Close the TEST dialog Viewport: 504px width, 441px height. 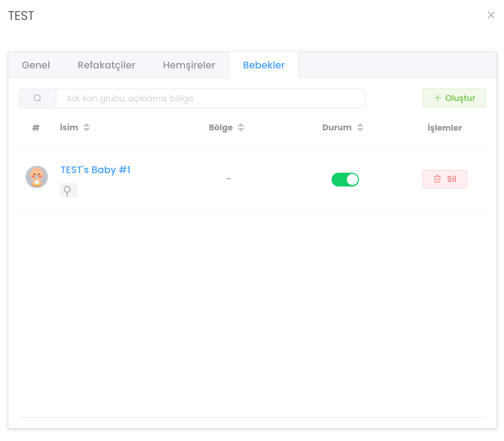point(491,15)
